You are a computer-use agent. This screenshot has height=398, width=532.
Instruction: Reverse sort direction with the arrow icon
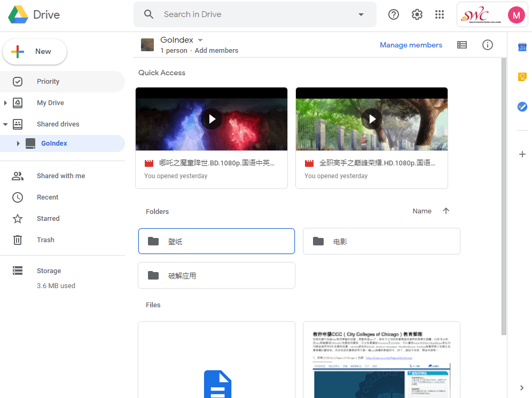[446, 211]
